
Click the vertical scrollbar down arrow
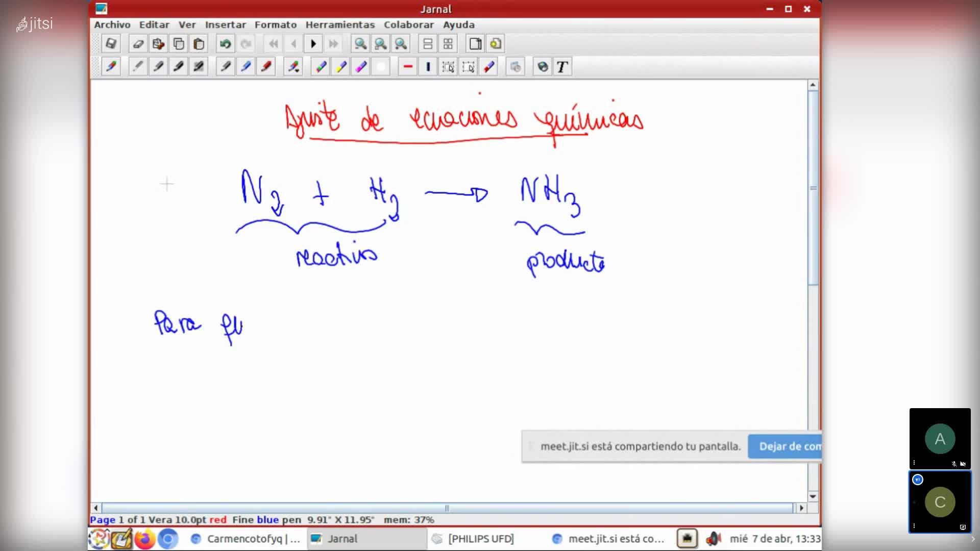[813, 496]
